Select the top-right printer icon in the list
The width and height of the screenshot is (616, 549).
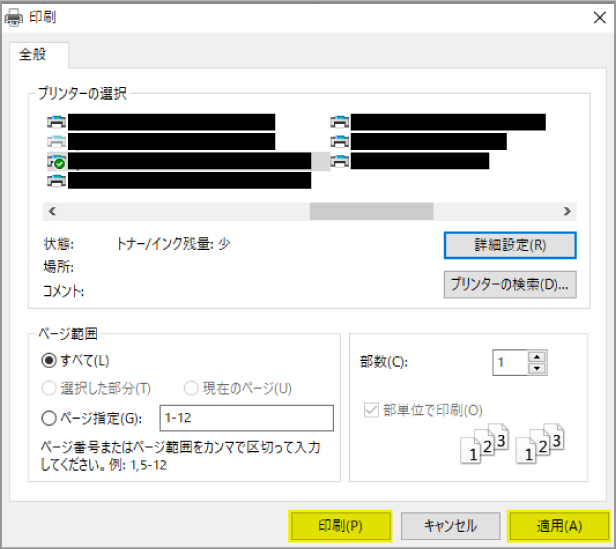[340, 122]
